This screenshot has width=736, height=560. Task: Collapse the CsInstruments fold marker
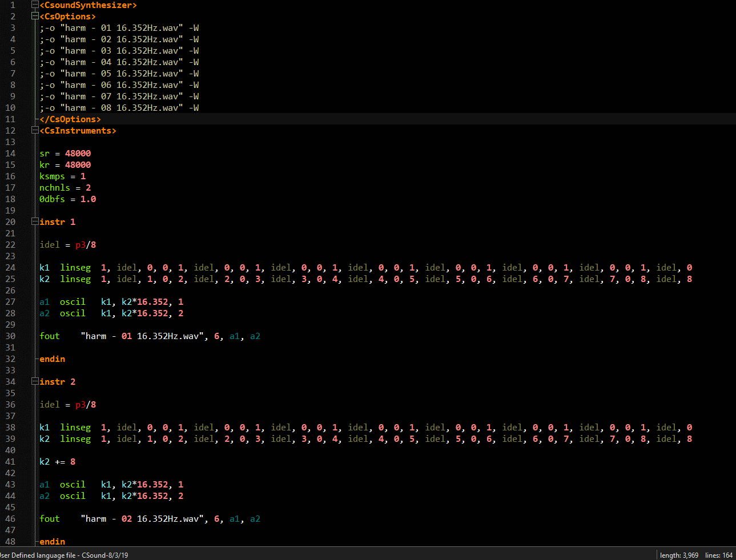pyautogui.click(x=35, y=131)
